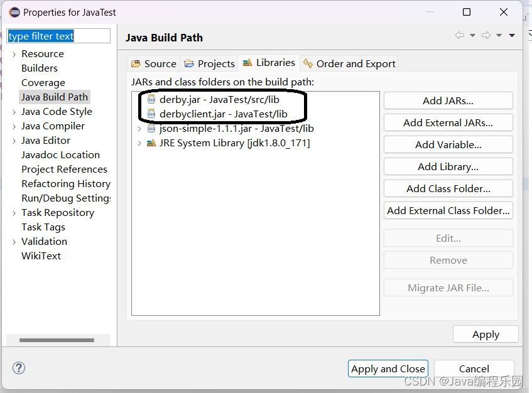
Task: Select Builders in the sidebar
Action: [x=40, y=68]
